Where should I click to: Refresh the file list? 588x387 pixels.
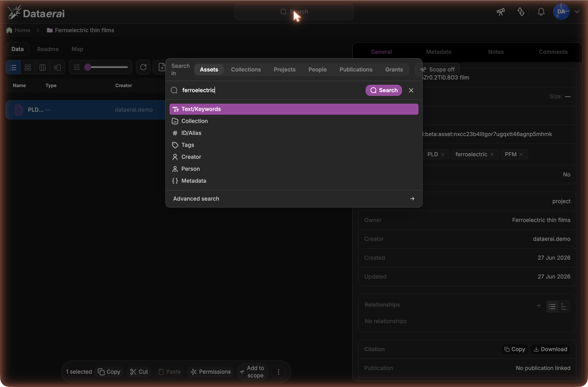143,67
